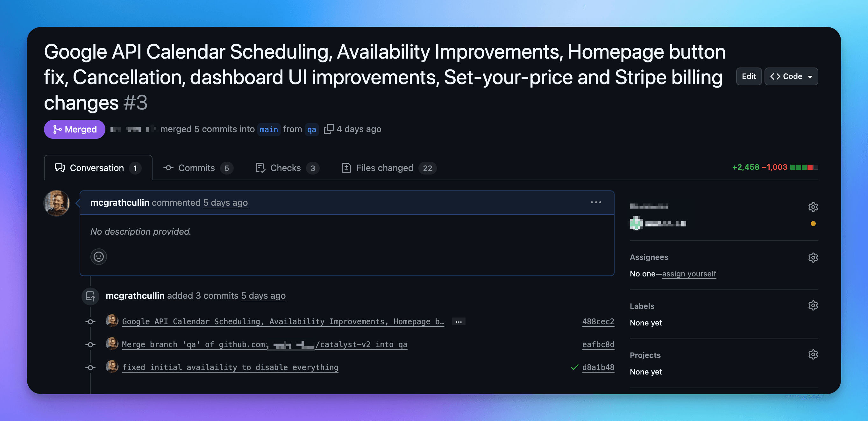The image size is (868, 421).
Task: Open the comment options kebab menu
Action: tap(596, 202)
